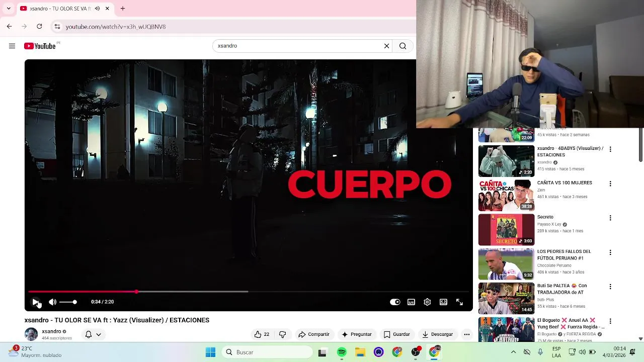
Task: Enter fullscreen video mode
Action: [459, 302]
